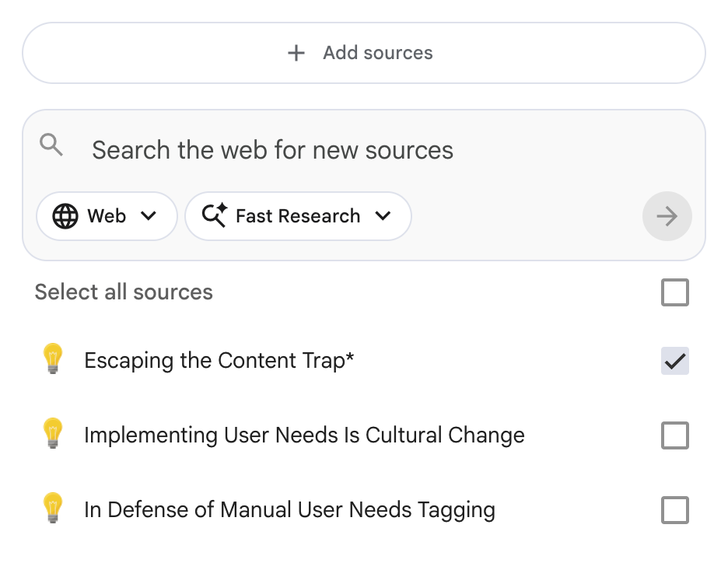
Task: Open the Fast Research mode dropdown arrow
Action: 383,216
